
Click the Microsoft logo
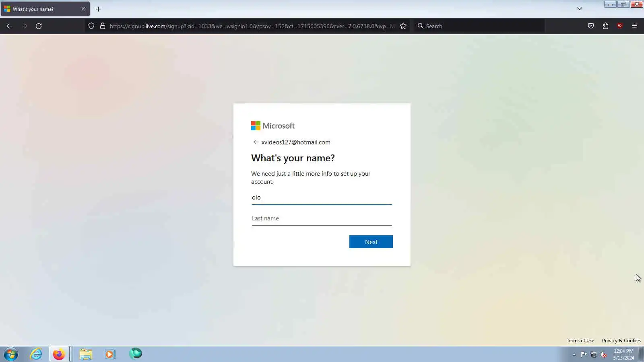pos(273,126)
